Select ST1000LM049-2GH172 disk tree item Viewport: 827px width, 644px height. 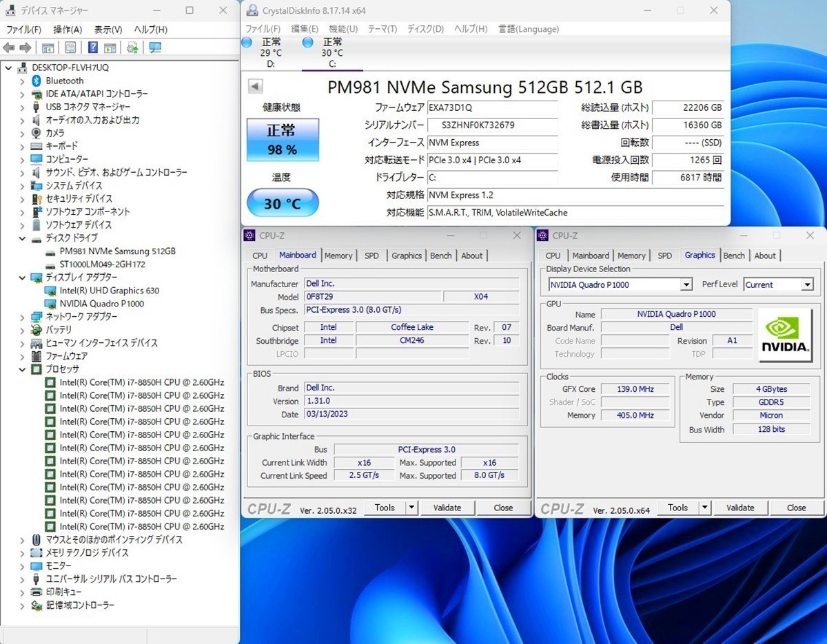[102, 264]
